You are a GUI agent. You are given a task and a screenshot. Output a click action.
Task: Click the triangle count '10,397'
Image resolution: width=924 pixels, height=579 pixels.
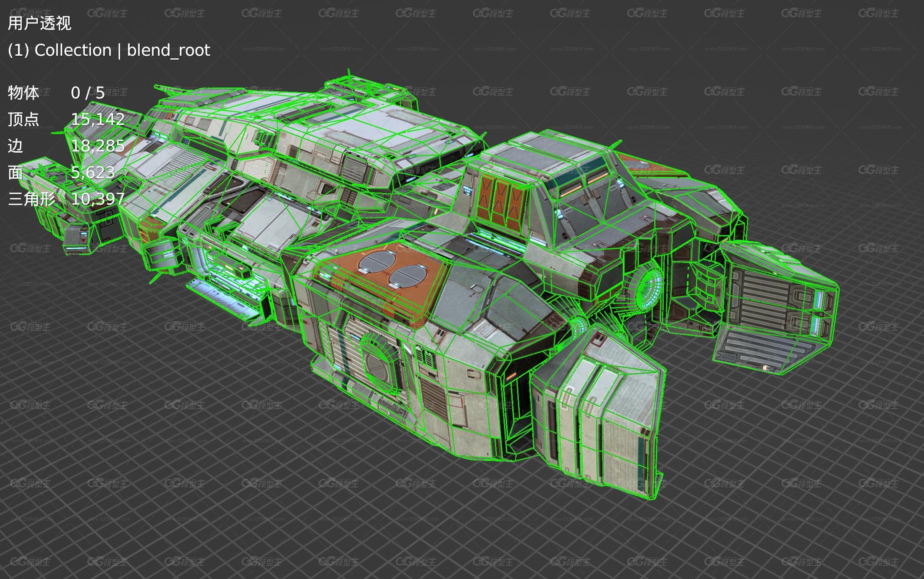point(98,199)
